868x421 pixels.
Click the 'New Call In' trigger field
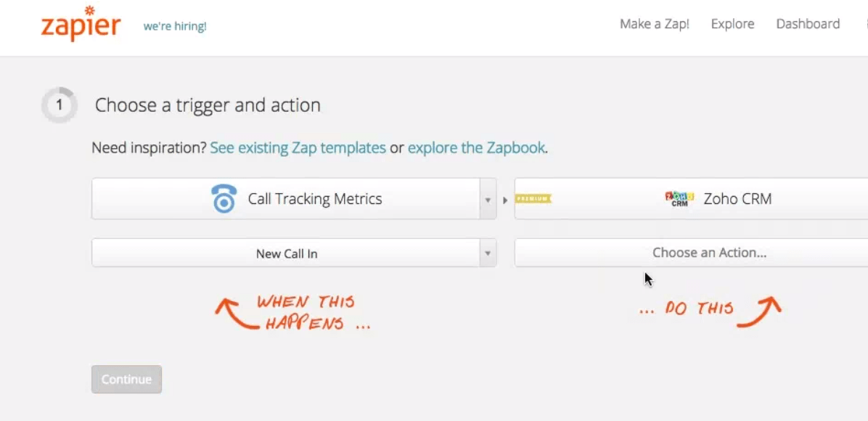(x=286, y=253)
